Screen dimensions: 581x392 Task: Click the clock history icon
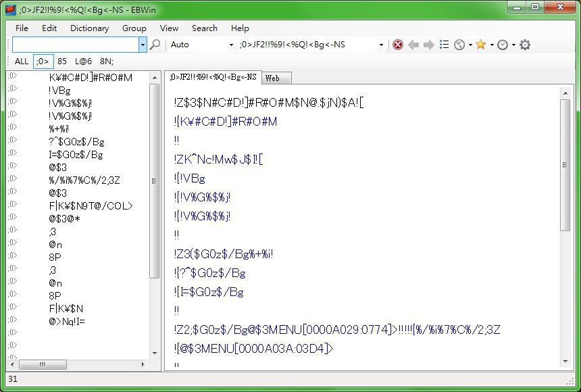tap(503, 45)
